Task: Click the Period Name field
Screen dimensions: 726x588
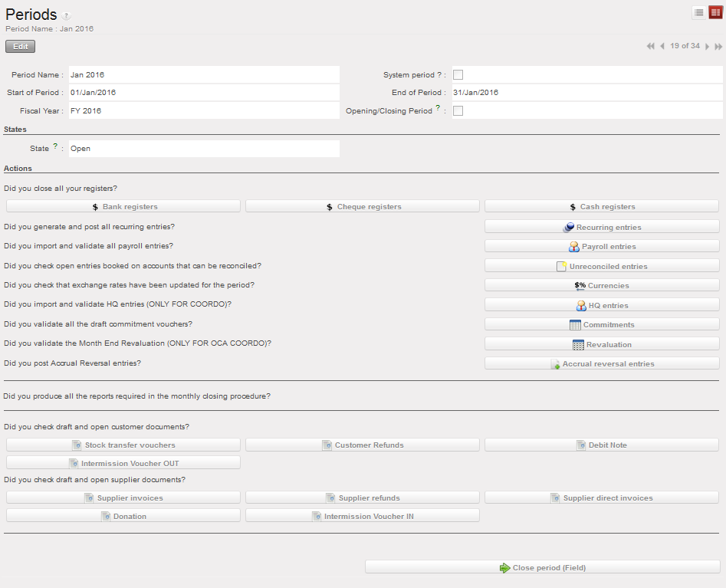Action: click(203, 75)
